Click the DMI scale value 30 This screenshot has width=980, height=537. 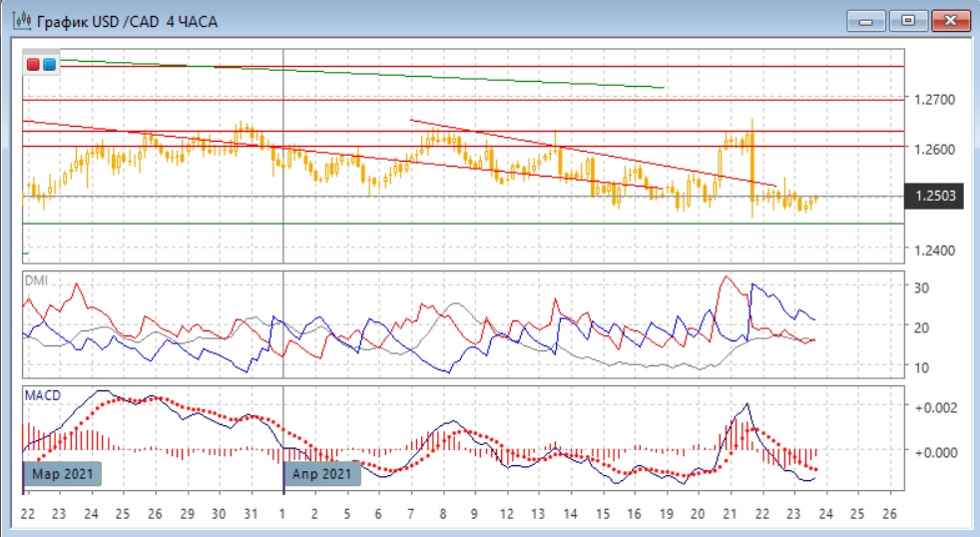[x=923, y=287]
